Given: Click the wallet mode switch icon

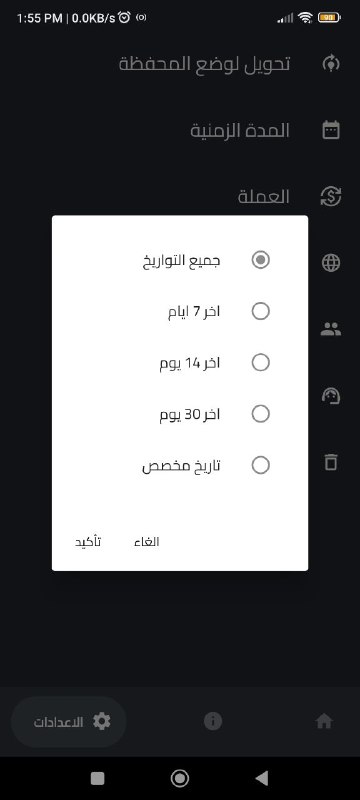Looking at the screenshot, I should (331, 64).
